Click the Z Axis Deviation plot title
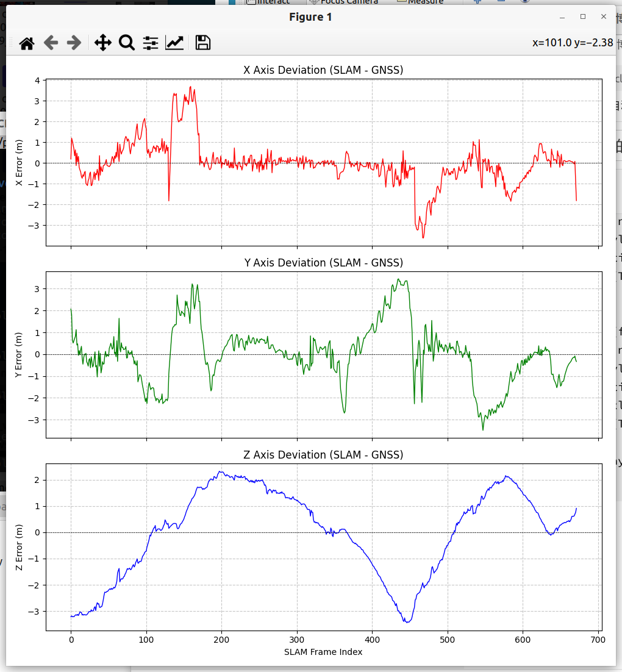622x672 pixels. 323,454
